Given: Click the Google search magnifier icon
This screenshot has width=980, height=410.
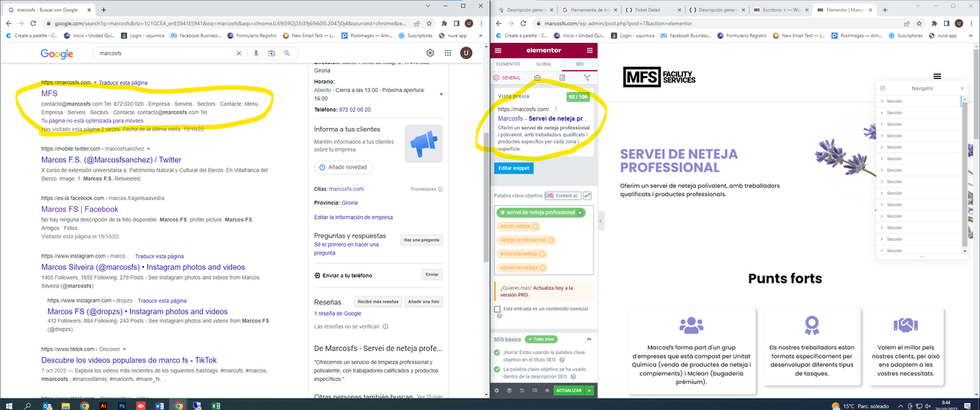Looking at the screenshot, I should [x=287, y=53].
